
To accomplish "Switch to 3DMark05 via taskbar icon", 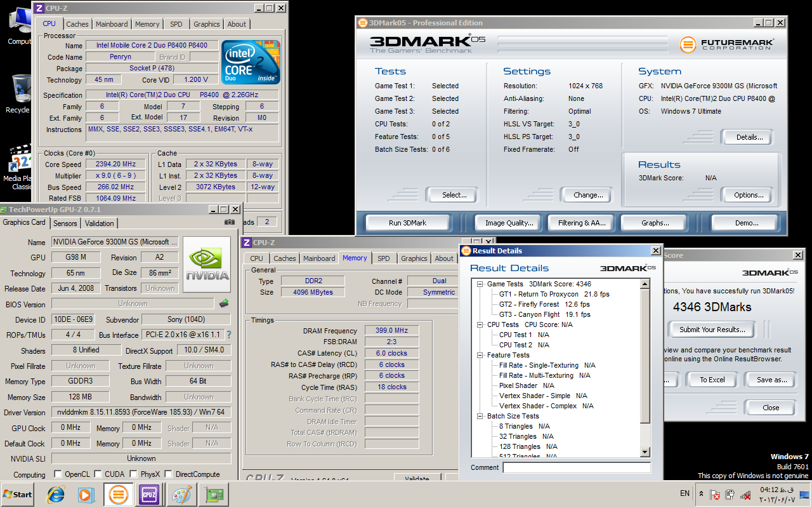I will point(117,495).
